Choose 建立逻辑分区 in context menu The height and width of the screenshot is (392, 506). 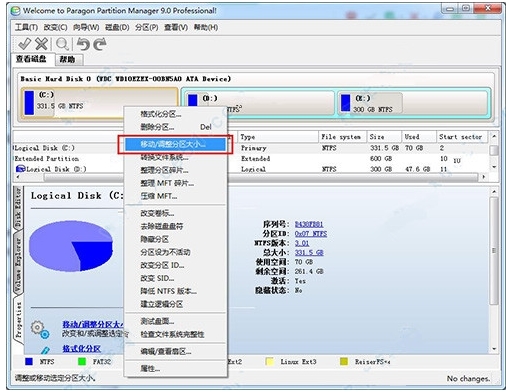[176, 304]
